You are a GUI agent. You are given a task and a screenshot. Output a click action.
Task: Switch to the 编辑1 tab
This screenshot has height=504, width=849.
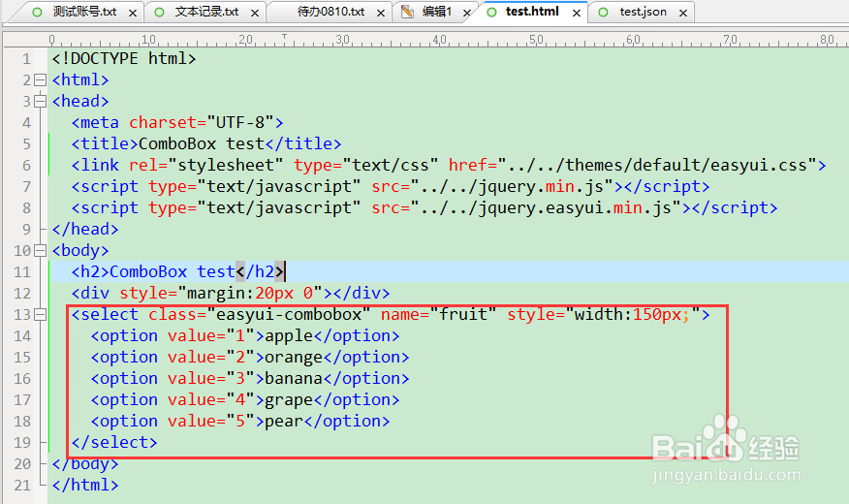coord(436,12)
